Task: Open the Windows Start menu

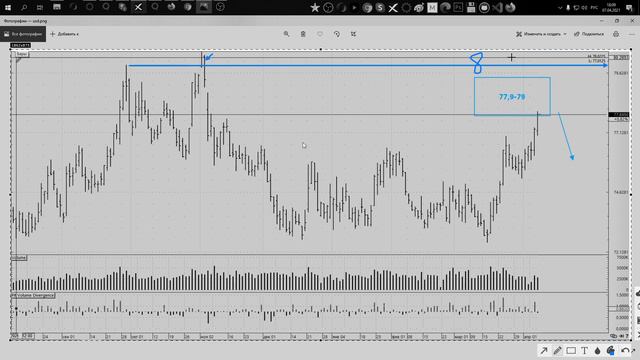Action: [8, 7]
